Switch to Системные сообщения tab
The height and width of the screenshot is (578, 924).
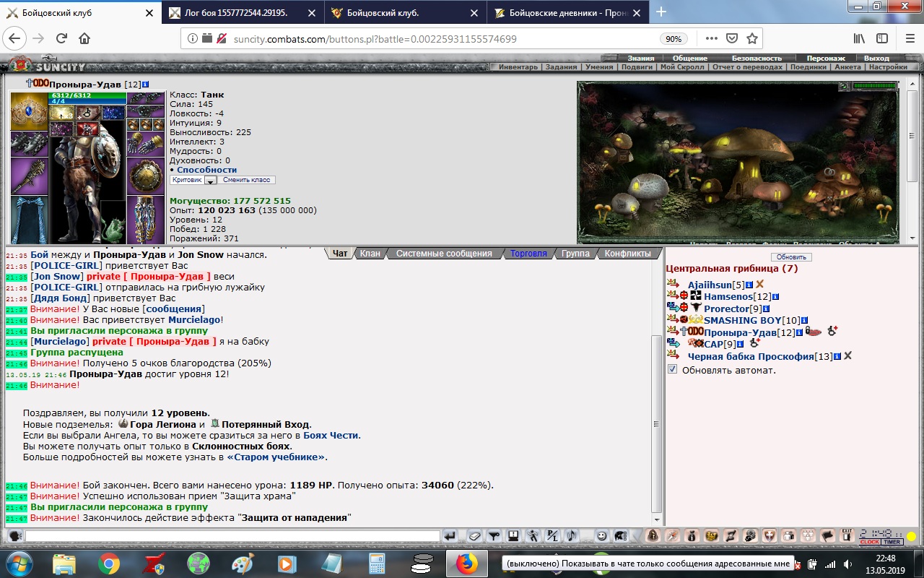444,254
